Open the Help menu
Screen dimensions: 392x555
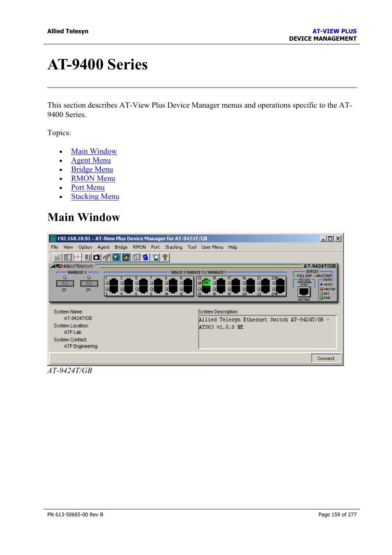[233, 247]
